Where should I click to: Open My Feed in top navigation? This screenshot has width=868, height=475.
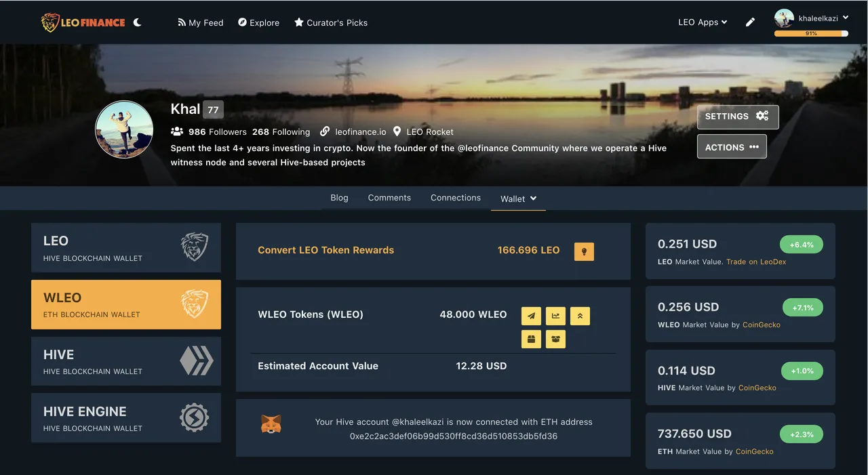[x=201, y=22]
